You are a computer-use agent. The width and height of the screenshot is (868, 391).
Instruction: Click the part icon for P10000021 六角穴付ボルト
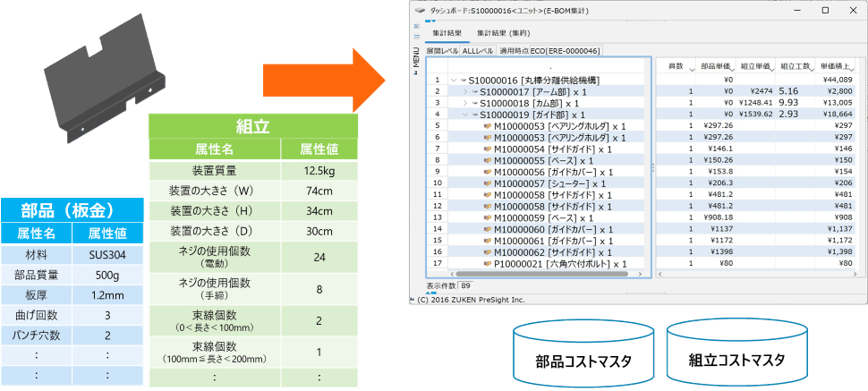coord(488,264)
